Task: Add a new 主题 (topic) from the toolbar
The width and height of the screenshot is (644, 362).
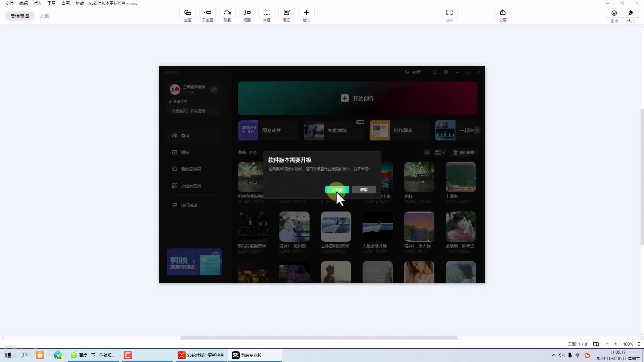Action: tap(187, 15)
